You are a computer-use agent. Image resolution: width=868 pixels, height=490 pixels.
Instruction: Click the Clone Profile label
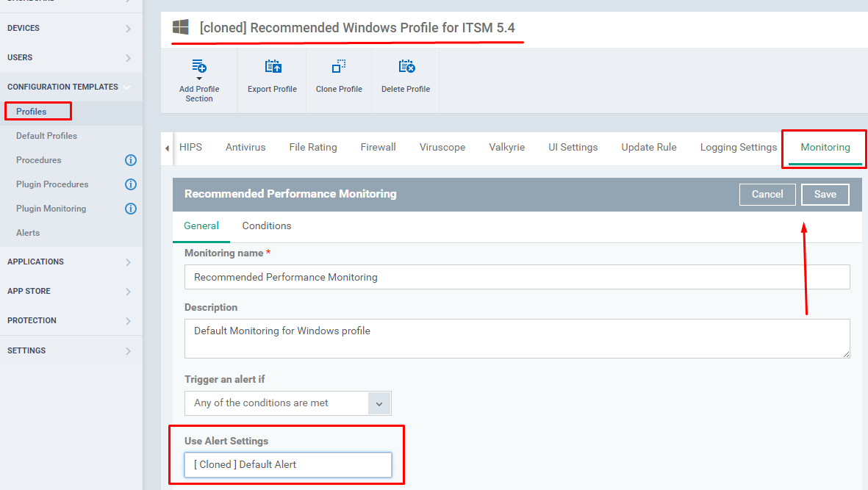tap(339, 90)
